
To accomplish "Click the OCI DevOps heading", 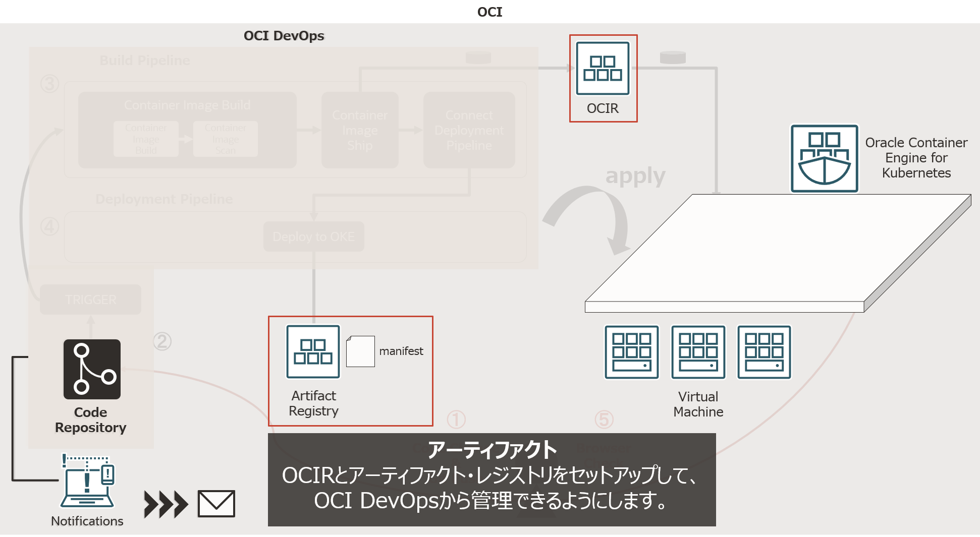I will (x=284, y=36).
